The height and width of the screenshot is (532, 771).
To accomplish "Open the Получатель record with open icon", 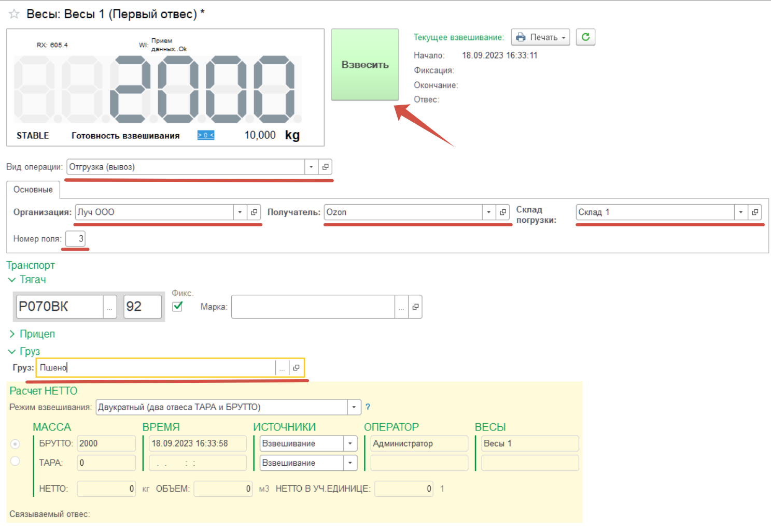I will tap(503, 212).
